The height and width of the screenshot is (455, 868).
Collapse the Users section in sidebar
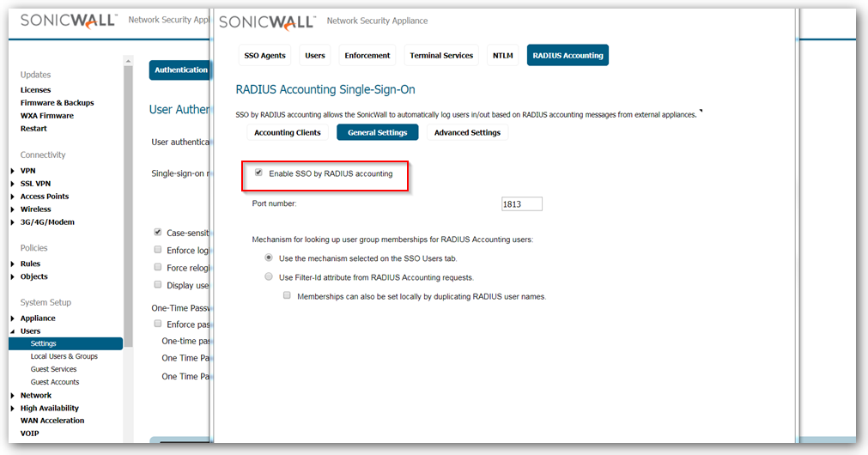(x=12, y=331)
